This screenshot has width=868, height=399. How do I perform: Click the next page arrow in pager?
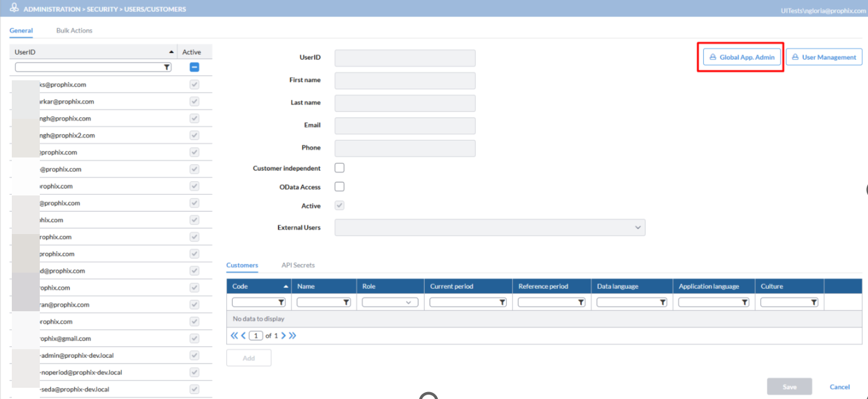pyautogui.click(x=284, y=336)
